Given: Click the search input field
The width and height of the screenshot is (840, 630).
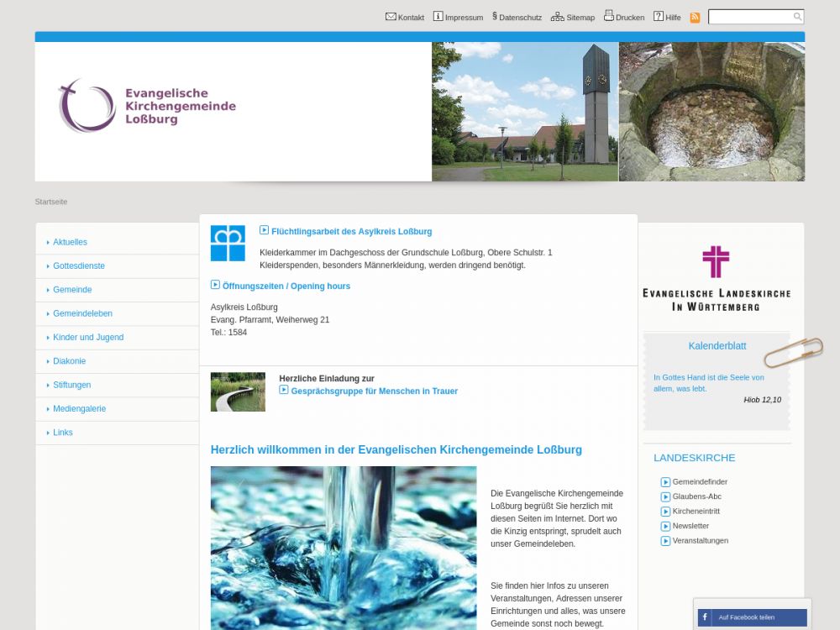Looking at the screenshot, I should pos(749,17).
